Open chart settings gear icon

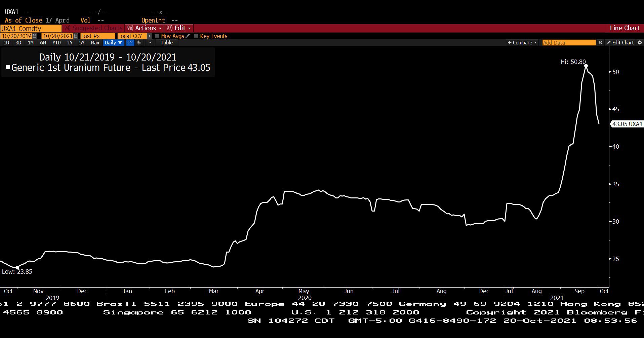[640, 43]
